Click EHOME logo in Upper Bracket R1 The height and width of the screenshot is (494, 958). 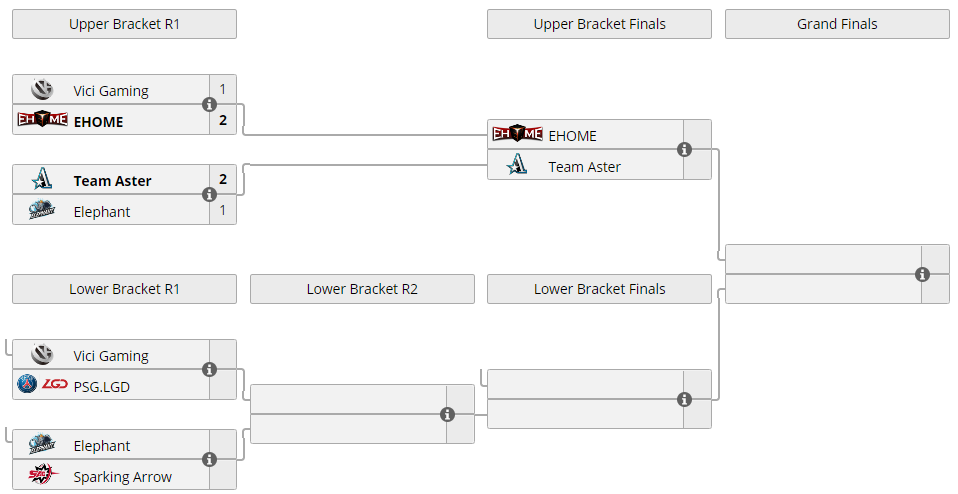tap(42, 121)
